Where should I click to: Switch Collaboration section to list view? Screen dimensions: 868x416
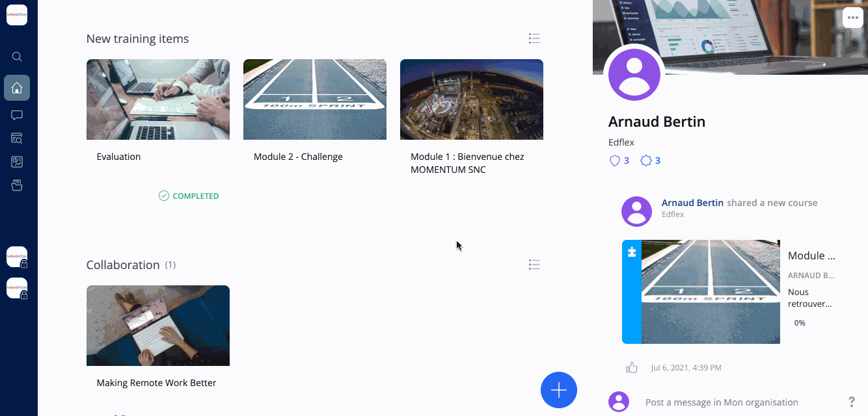tap(534, 265)
